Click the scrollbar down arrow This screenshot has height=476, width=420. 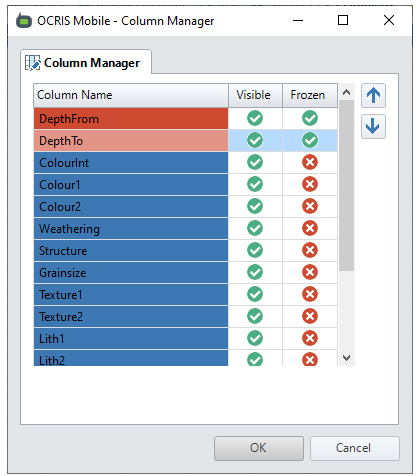coord(346,358)
